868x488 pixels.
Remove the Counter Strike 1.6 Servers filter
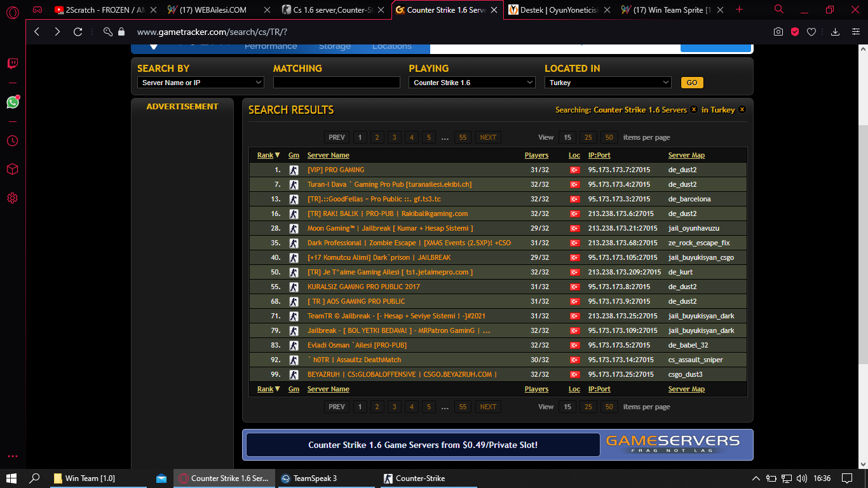[x=694, y=109]
